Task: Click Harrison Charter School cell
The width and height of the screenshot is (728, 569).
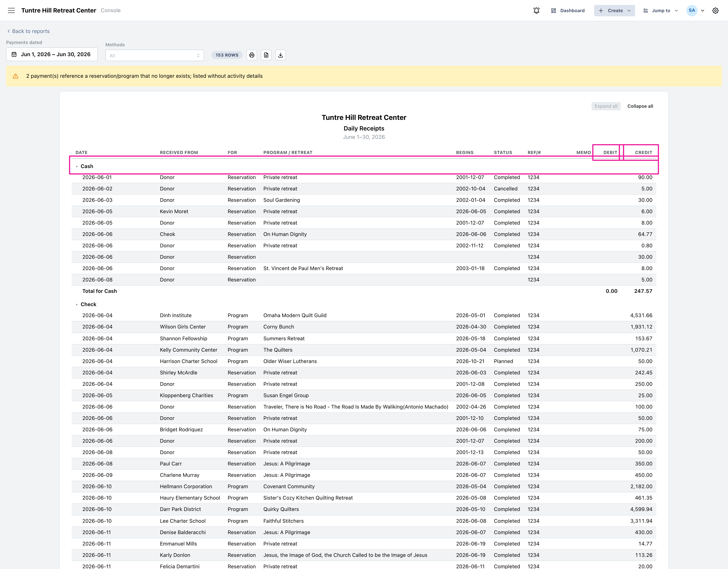Action: point(188,361)
